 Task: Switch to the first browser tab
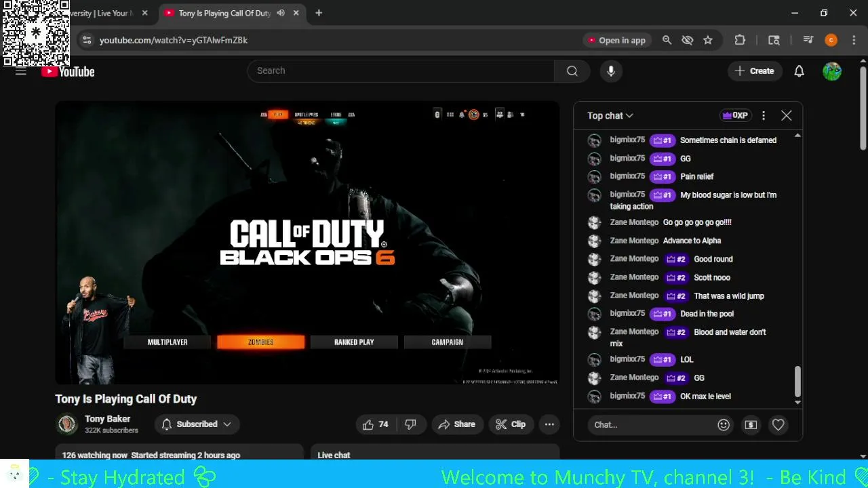[107, 13]
